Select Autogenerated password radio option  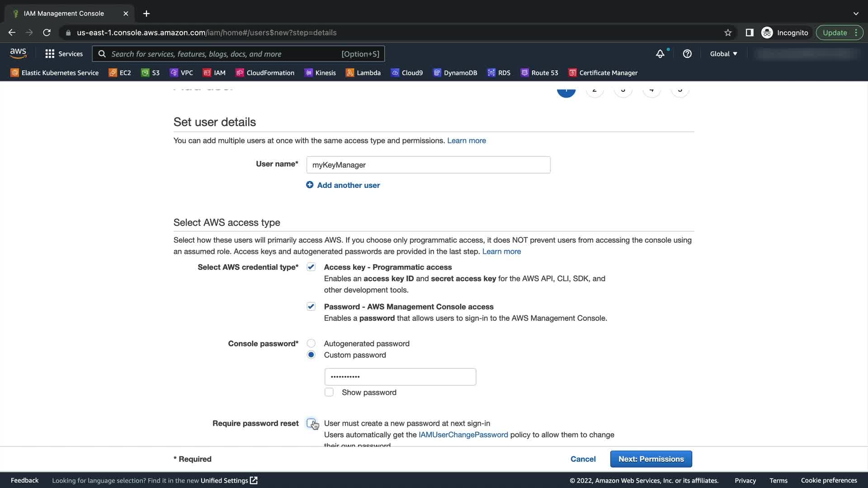pos(311,343)
